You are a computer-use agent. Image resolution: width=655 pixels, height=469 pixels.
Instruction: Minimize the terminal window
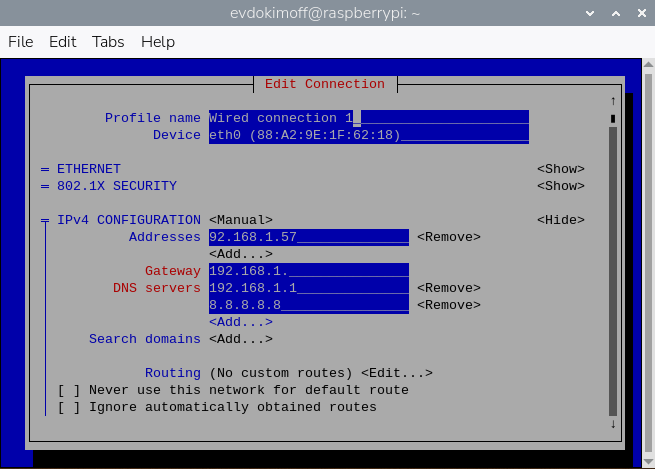click(x=590, y=14)
